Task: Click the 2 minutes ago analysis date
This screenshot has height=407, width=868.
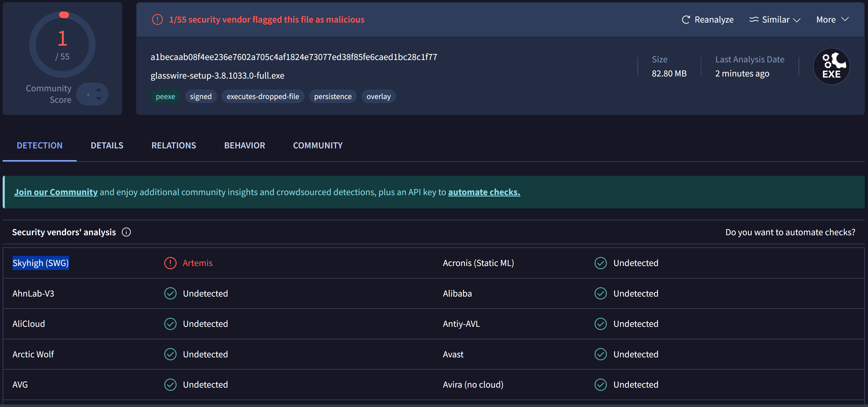Action: tap(742, 74)
